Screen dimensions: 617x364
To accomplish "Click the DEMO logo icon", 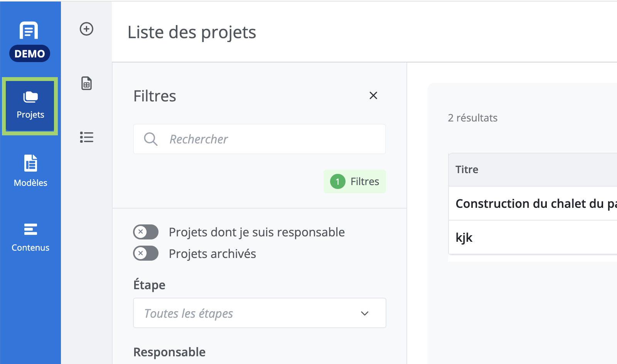I will coord(29,41).
